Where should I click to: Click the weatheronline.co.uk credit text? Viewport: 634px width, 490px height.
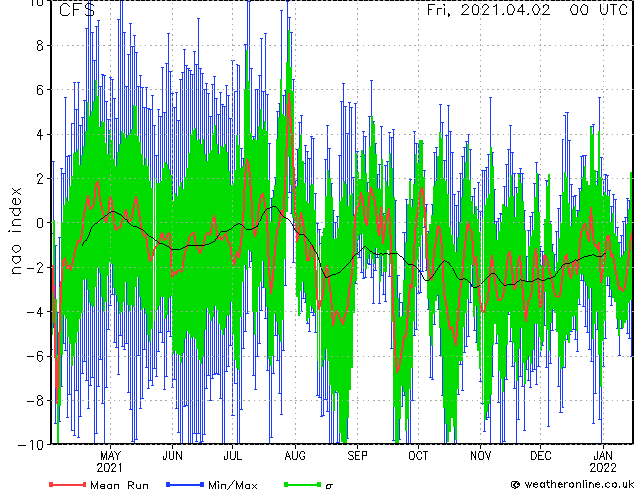[573, 484]
